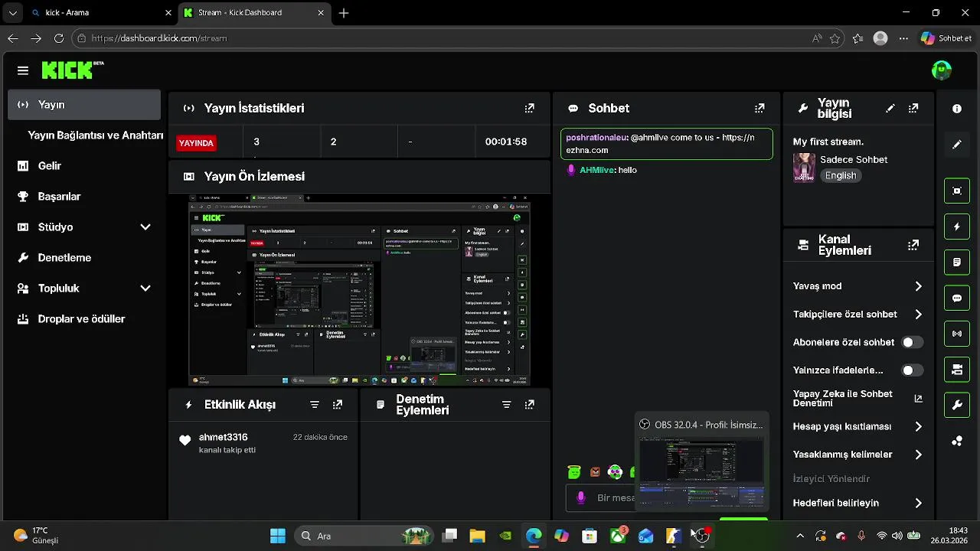The image size is (980, 551).
Task: Enable Abonelere özel sohbet switch
Action: point(912,343)
